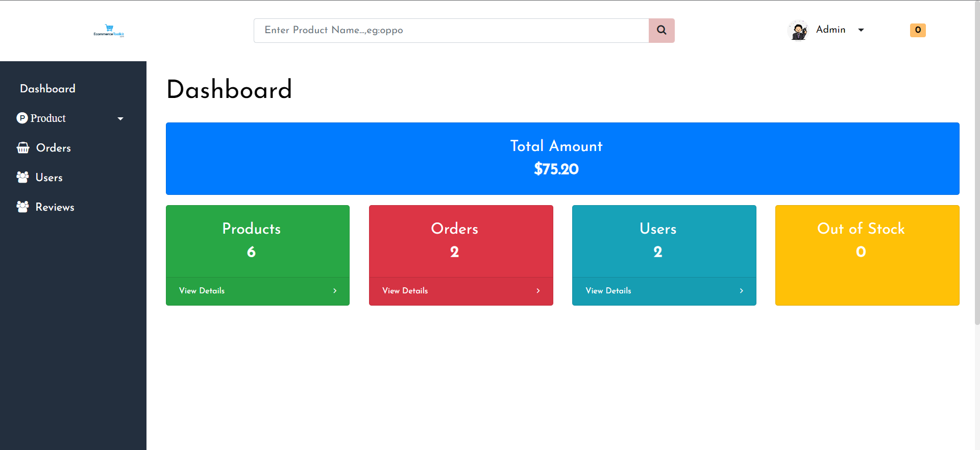Click the search magnifier icon
Image resolution: width=980 pixels, height=450 pixels.
tap(661, 30)
